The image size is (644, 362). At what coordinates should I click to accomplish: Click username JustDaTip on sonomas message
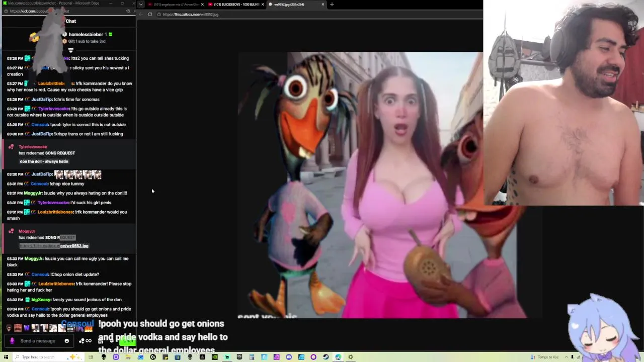(x=42, y=100)
